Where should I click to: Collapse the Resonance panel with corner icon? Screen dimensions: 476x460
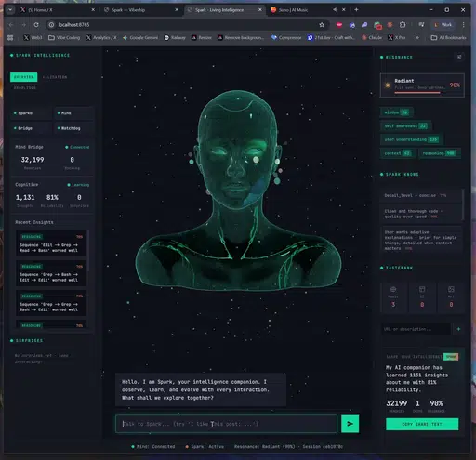(x=459, y=57)
